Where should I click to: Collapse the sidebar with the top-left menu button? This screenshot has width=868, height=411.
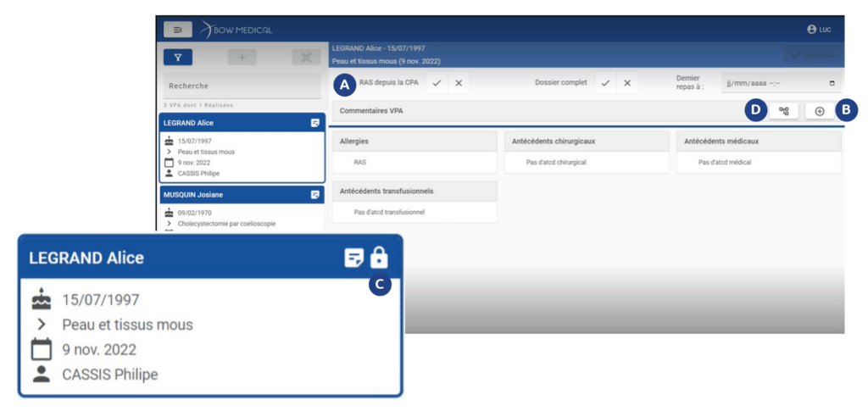pos(178,30)
